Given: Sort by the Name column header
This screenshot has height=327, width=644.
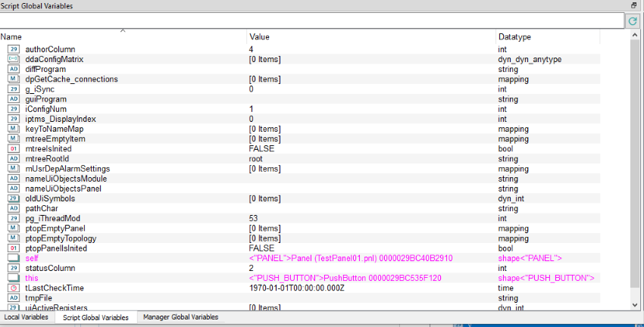Looking at the screenshot, I should [x=121, y=36].
